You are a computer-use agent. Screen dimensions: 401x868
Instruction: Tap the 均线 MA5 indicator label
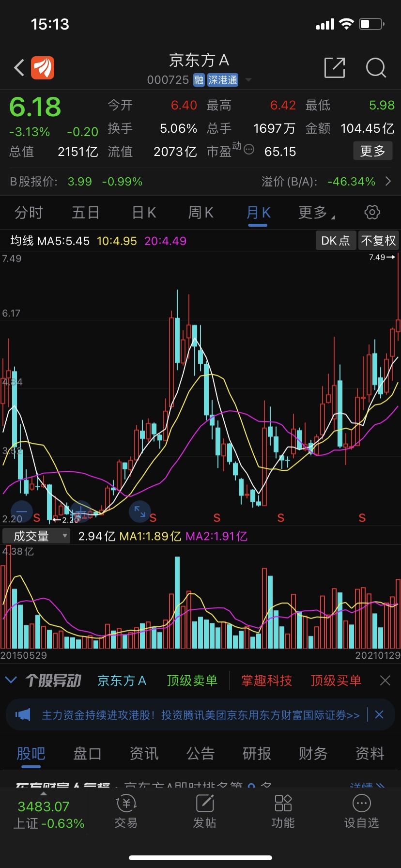tap(50, 241)
